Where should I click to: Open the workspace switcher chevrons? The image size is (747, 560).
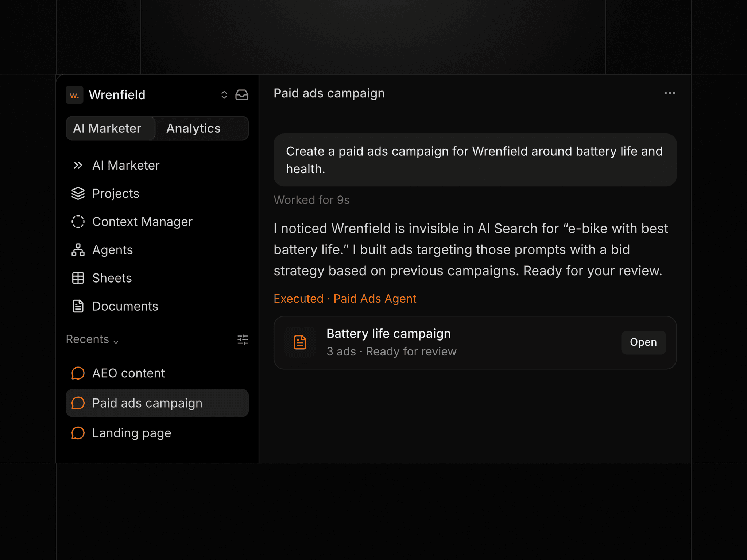[224, 95]
